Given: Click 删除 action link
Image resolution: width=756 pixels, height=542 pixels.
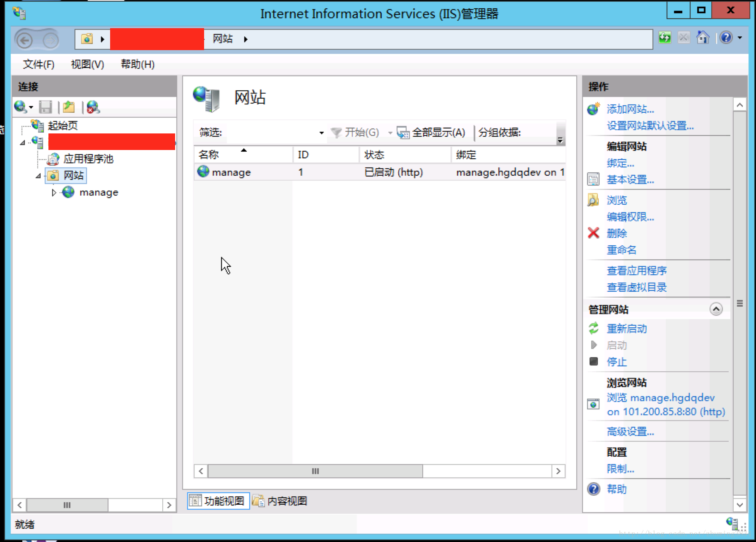Looking at the screenshot, I should [617, 234].
